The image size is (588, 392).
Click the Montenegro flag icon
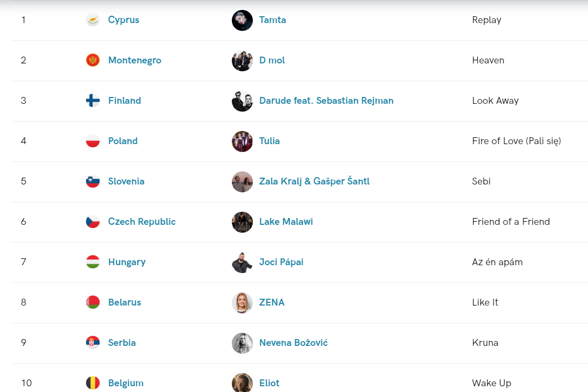click(93, 60)
